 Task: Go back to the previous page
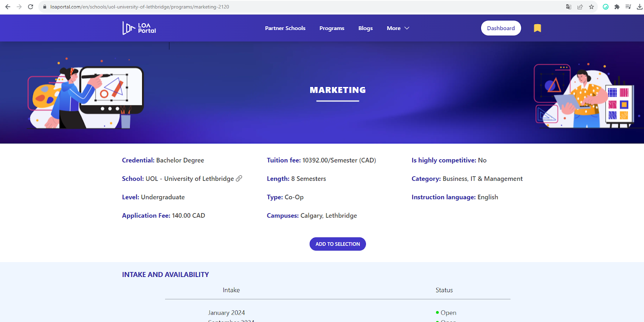pyautogui.click(x=8, y=7)
